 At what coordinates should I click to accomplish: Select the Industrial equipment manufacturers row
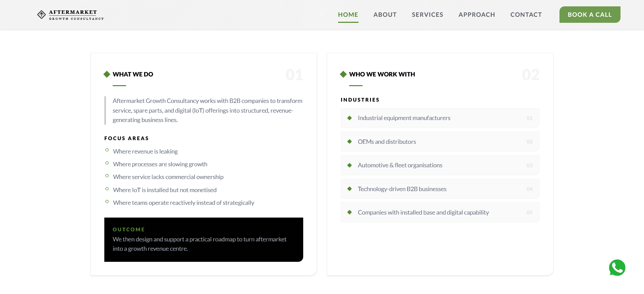[440, 118]
